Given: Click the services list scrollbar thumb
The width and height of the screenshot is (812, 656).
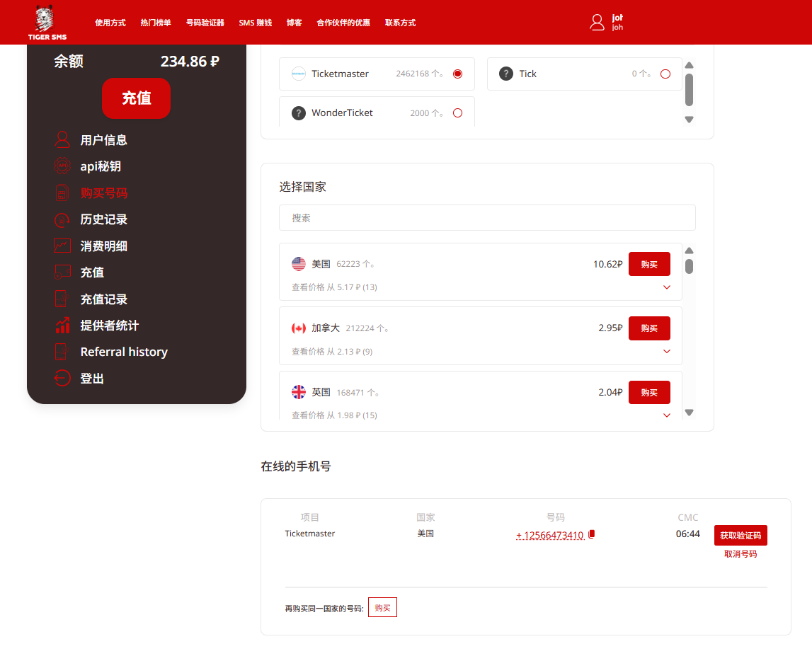Looking at the screenshot, I should click(x=690, y=90).
